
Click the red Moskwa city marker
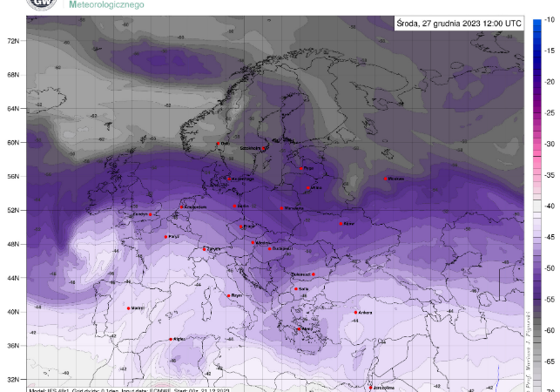[387, 179]
